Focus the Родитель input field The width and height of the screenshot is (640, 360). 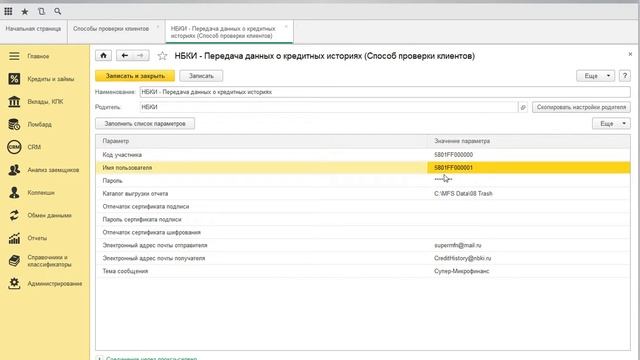coord(329,107)
